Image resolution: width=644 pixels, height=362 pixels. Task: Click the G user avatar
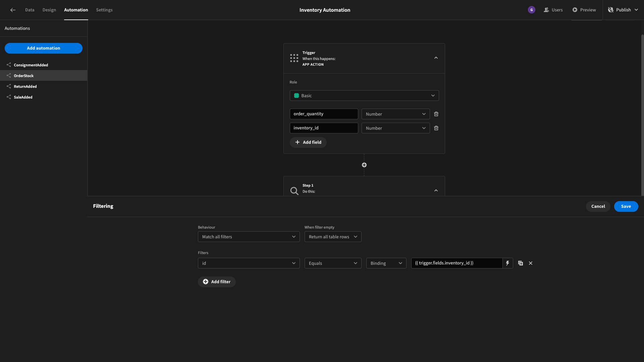532,10
